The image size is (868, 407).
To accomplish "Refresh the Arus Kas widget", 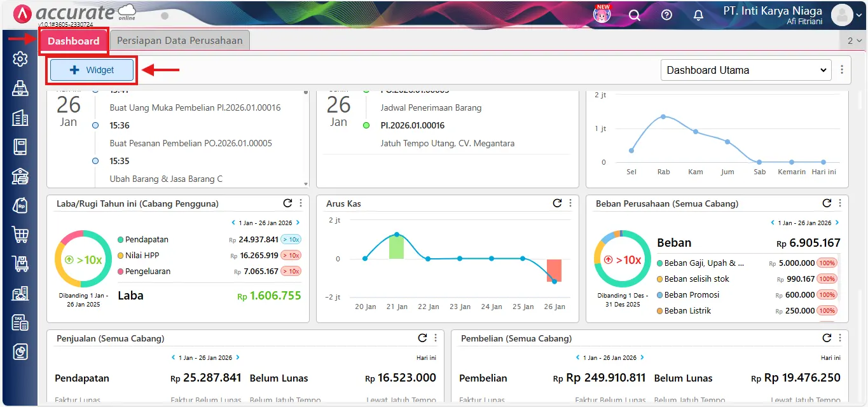I will pyautogui.click(x=557, y=203).
